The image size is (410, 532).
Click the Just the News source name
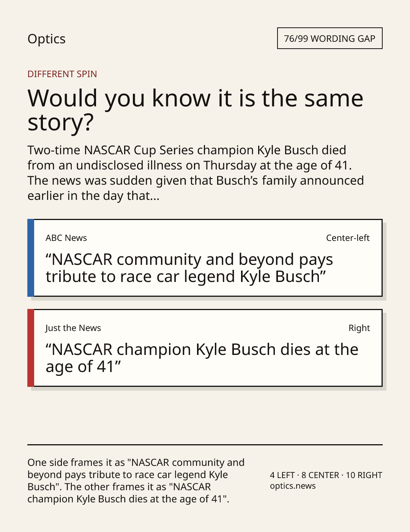click(73, 328)
